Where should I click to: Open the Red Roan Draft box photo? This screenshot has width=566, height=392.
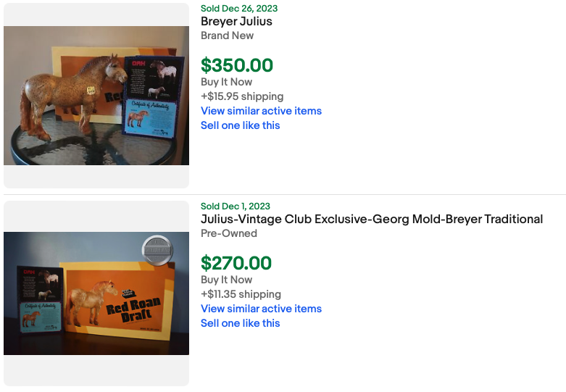(96, 293)
